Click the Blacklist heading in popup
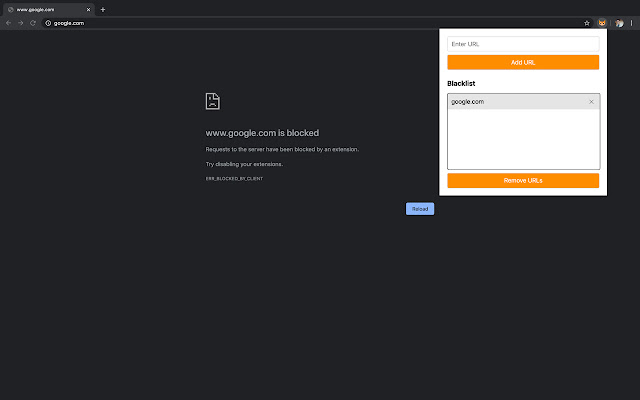The width and height of the screenshot is (640, 400). pyautogui.click(x=461, y=84)
